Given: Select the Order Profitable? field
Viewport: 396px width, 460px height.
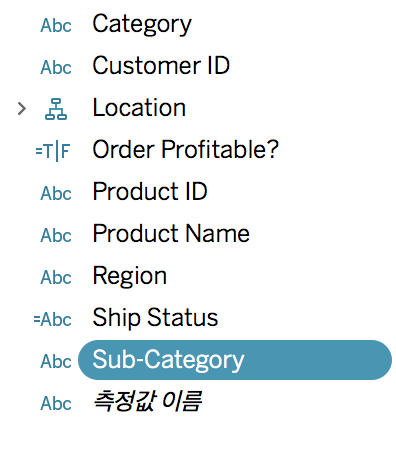Looking at the screenshot, I should [x=185, y=149].
